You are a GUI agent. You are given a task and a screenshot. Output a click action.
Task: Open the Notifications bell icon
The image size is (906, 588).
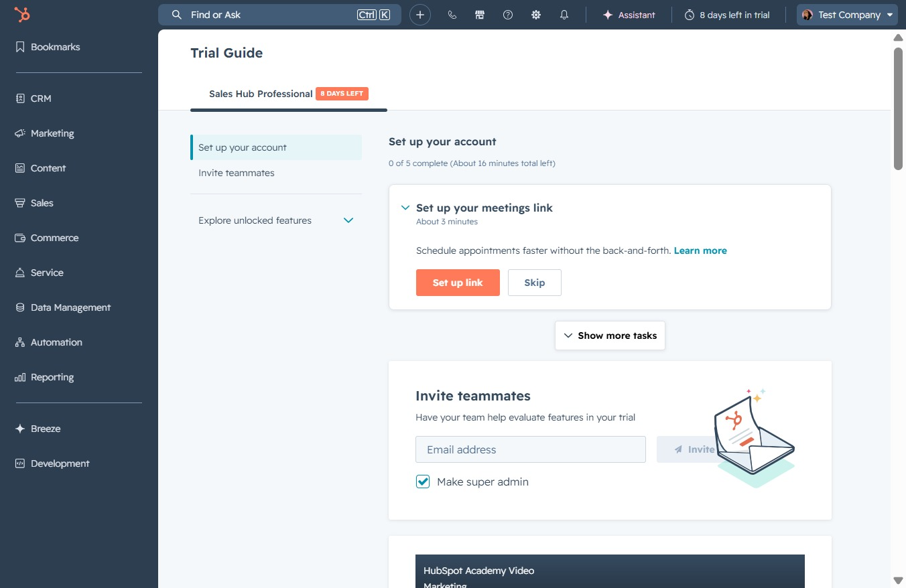pyautogui.click(x=564, y=15)
